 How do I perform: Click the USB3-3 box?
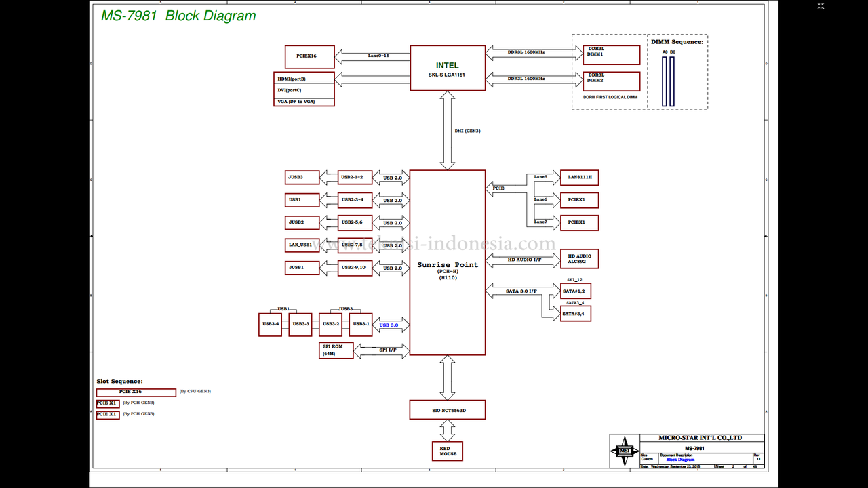[300, 324]
